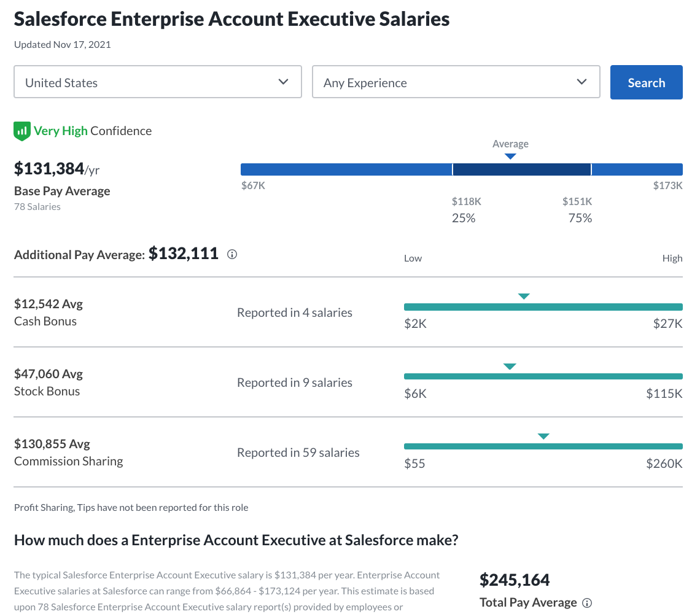Click the Stock Bonus average triangle marker
700x614 pixels.
(x=510, y=367)
